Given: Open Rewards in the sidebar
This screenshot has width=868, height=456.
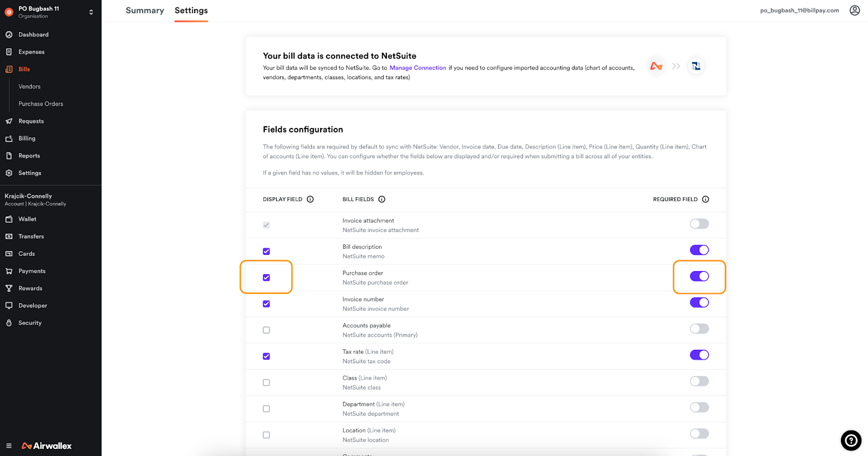Looking at the screenshot, I should click(x=30, y=288).
